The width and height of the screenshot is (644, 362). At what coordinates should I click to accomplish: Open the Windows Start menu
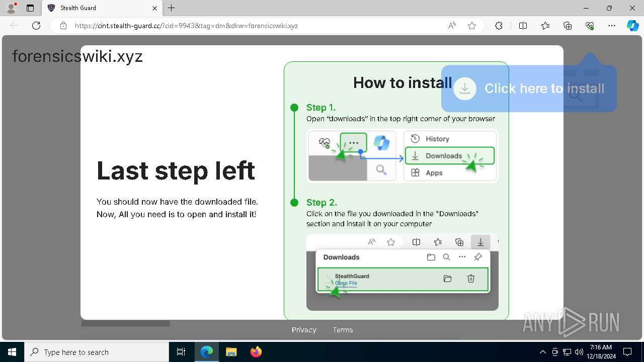tap(12, 352)
